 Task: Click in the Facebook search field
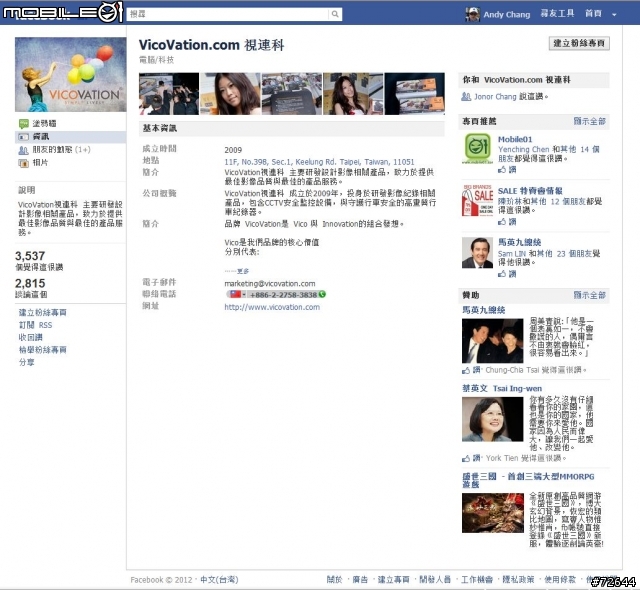point(228,14)
